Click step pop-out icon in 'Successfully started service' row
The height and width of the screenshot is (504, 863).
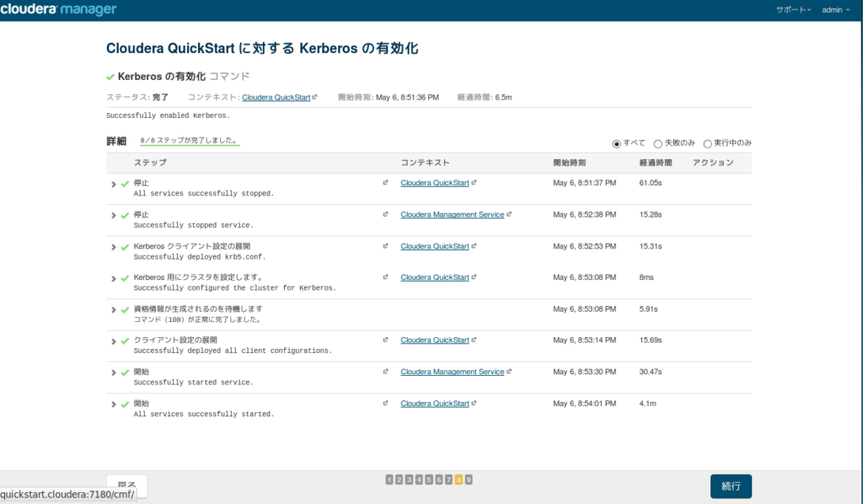385,372
